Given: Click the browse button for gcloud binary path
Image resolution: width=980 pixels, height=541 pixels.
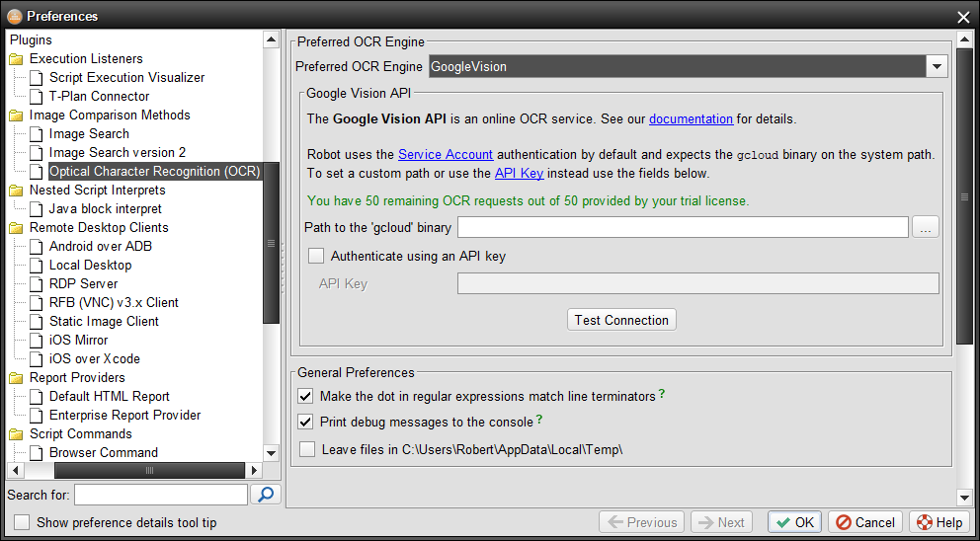Looking at the screenshot, I should (926, 228).
